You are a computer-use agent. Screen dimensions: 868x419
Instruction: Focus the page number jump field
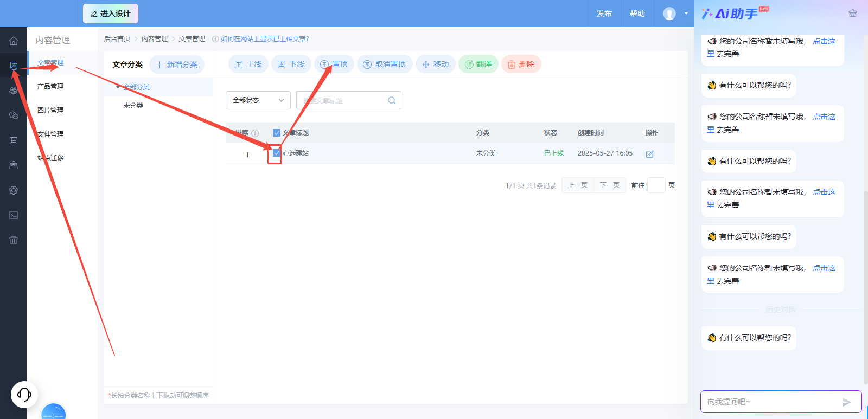click(656, 185)
